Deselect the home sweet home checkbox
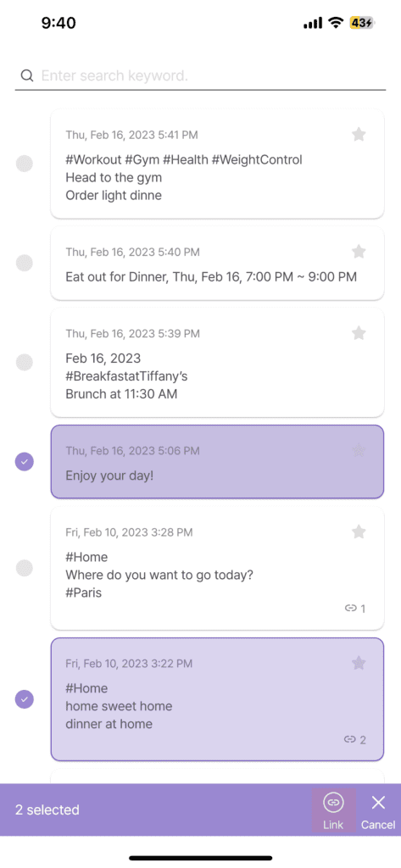This screenshot has height=868, width=401. tap(25, 699)
